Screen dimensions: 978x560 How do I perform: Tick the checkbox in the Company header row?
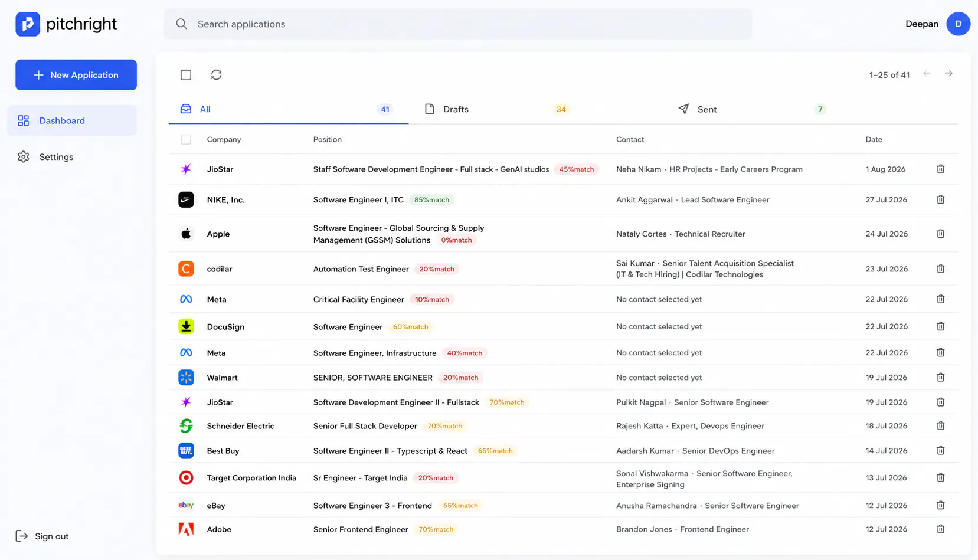tap(186, 140)
